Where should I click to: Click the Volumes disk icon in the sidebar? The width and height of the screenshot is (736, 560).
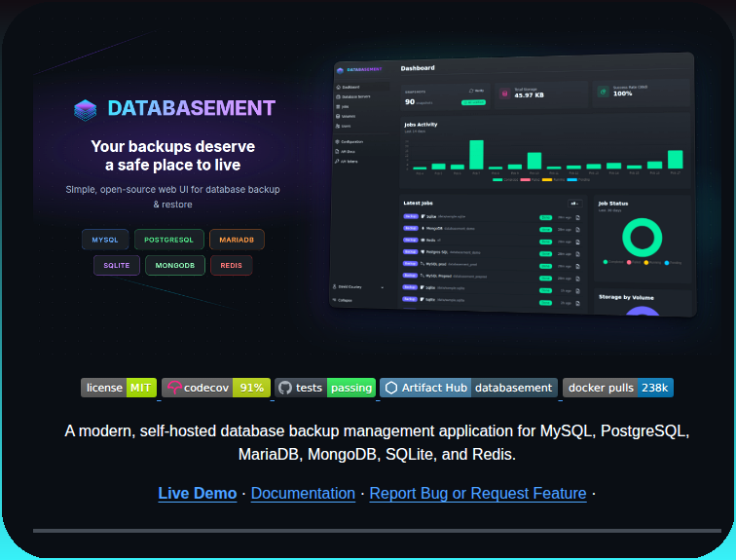pyautogui.click(x=338, y=117)
